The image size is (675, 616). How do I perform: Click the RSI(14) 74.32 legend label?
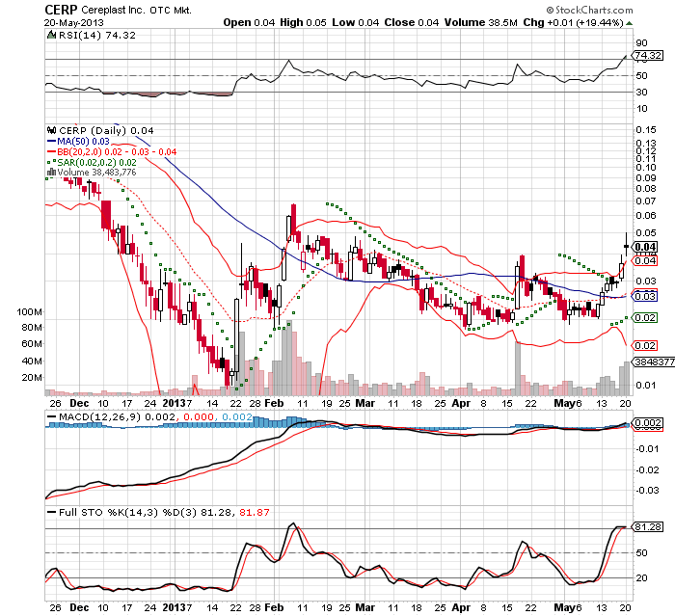pos(97,36)
